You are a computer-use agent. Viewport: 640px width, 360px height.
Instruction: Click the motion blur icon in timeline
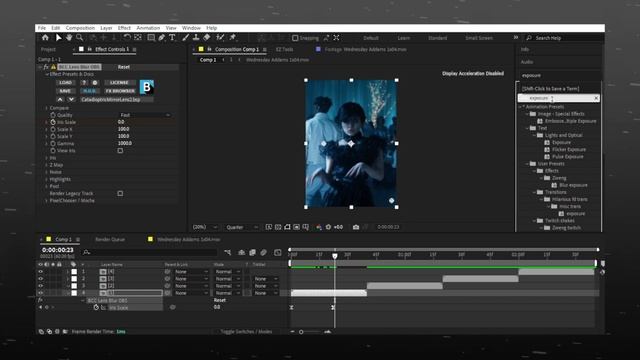264,253
